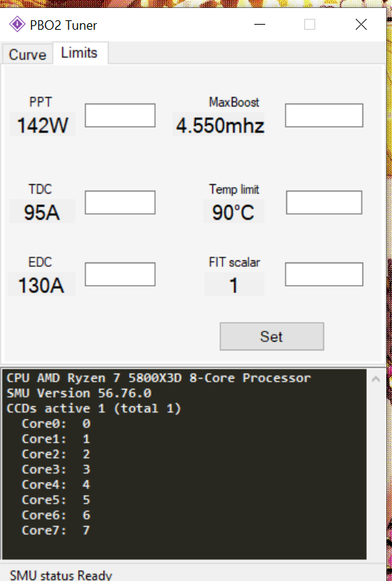This screenshot has width=392, height=581.
Task: Close the PBO2 Tuner window
Action: click(x=361, y=25)
